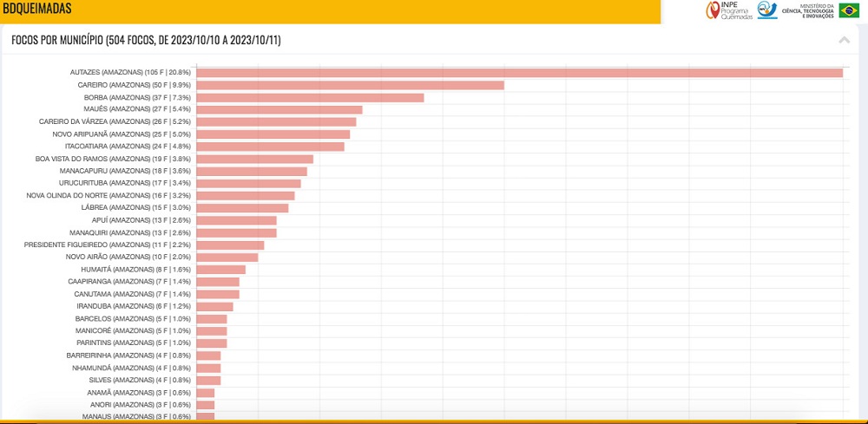
Task: Select the HUMAITÁ (8 F) bar
Action: [220, 269]
